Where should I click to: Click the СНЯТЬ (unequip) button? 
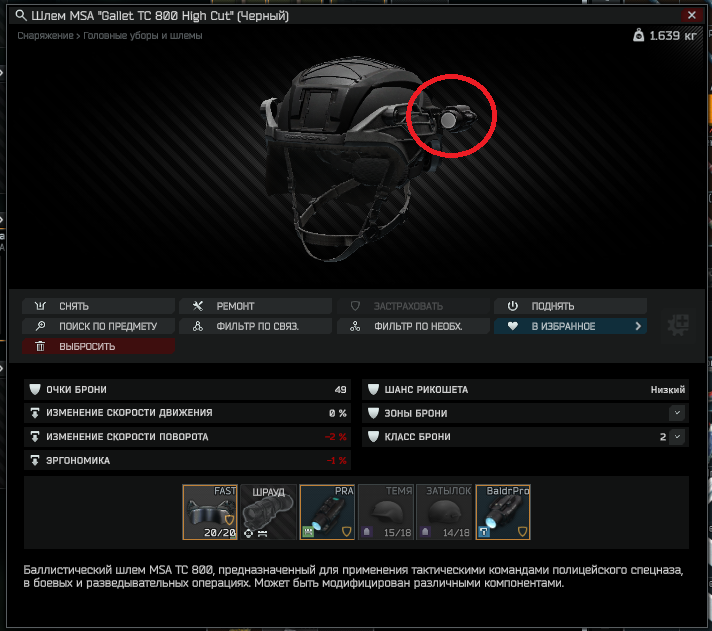(x=98, y=306)
